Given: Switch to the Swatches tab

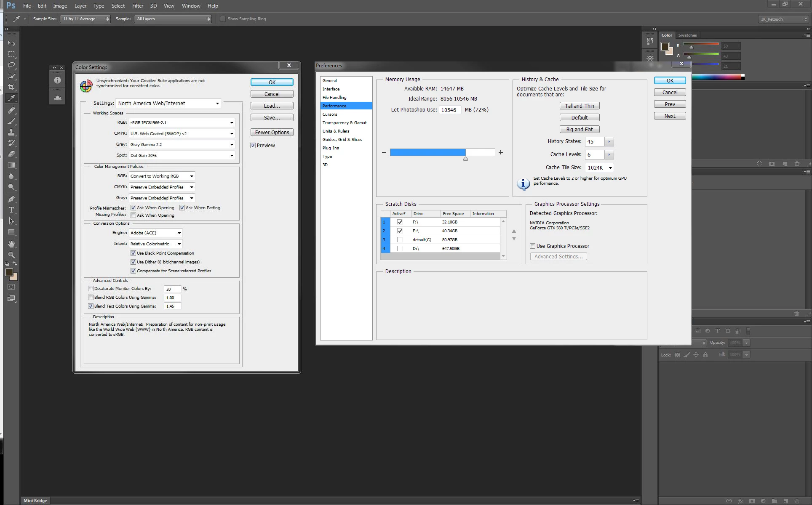Looking at the screenshot, I should click(687, 35).
